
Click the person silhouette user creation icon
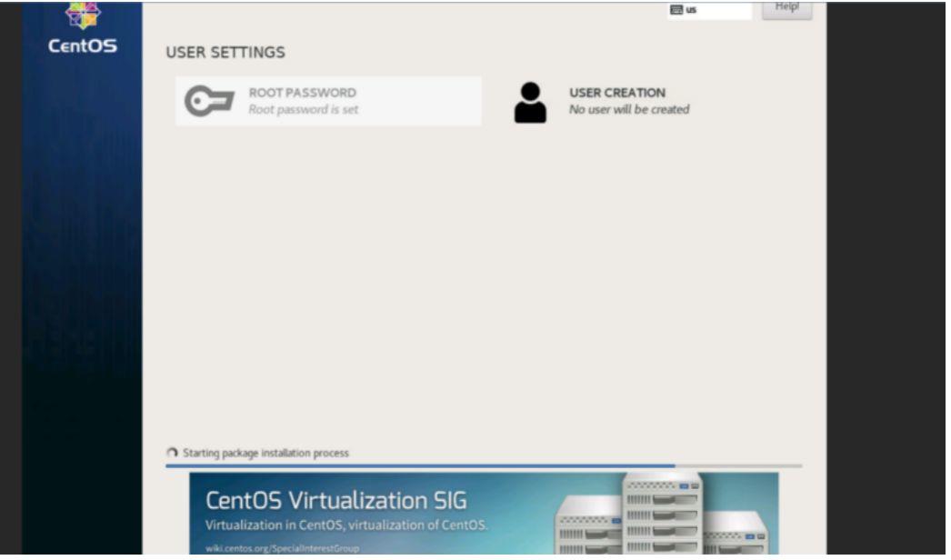click(x=530, y=103)
